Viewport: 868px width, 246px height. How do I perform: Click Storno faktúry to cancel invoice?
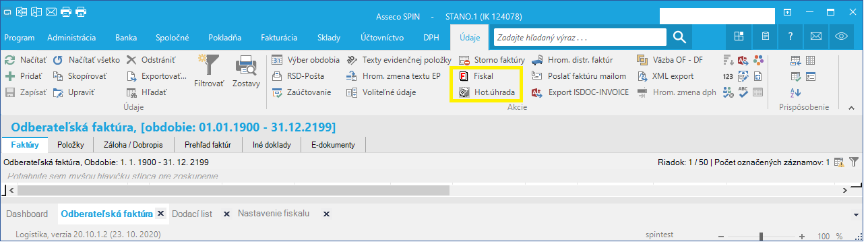(491, 60)
